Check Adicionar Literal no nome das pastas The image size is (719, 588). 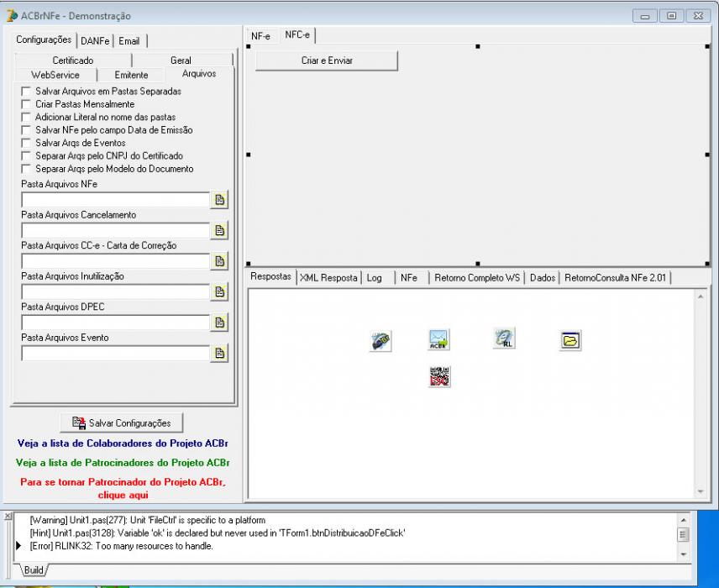coord(26,117)
